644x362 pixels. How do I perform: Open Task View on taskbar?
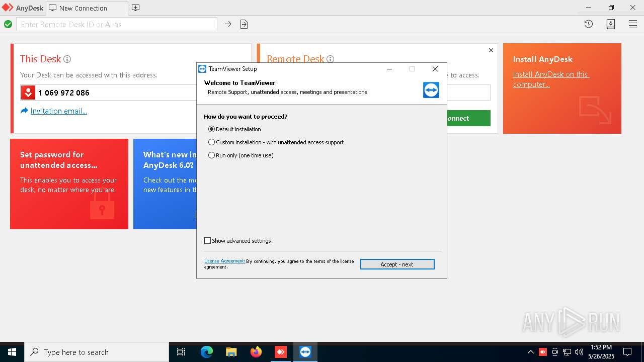click(x=181, y=352)
